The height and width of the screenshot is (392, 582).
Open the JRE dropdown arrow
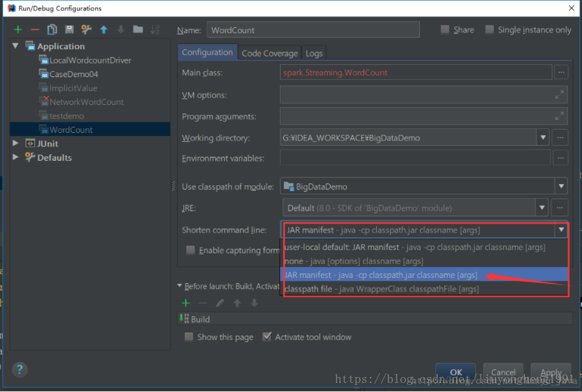(x=542, y=208)
